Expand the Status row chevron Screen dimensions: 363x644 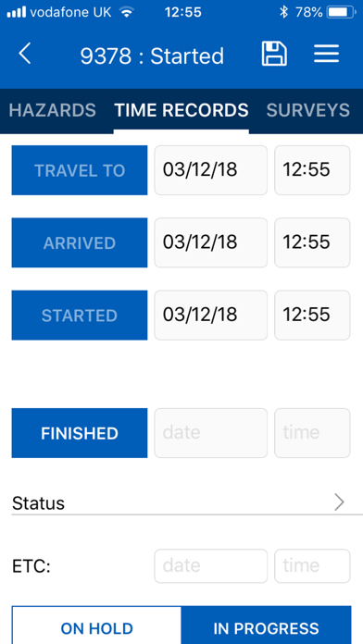[339, 502]
